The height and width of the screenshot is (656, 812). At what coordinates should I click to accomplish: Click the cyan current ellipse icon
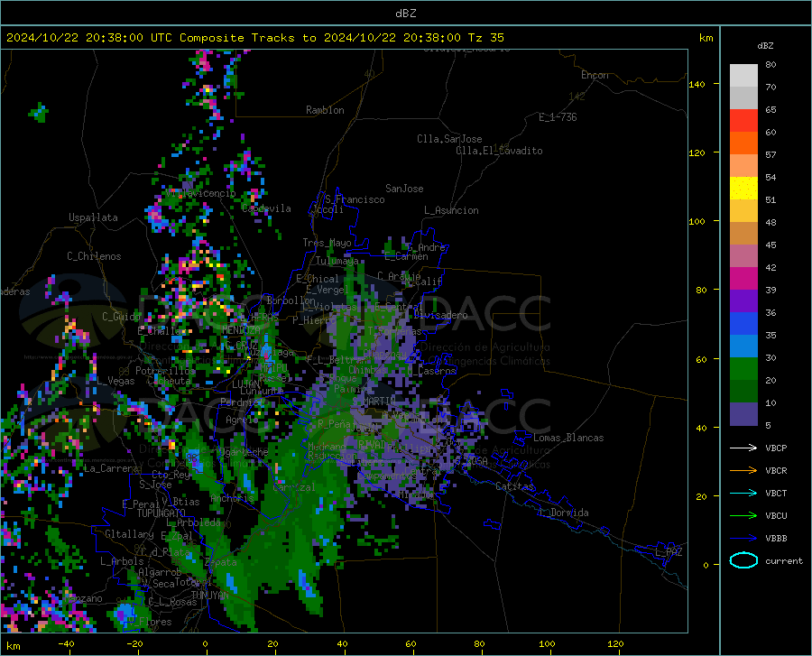pos(743,560)
